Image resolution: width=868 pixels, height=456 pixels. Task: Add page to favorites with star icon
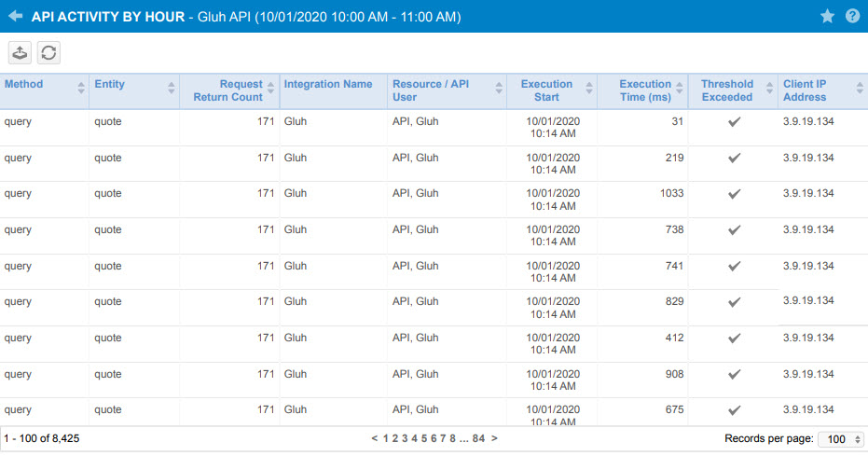[827, 16]
